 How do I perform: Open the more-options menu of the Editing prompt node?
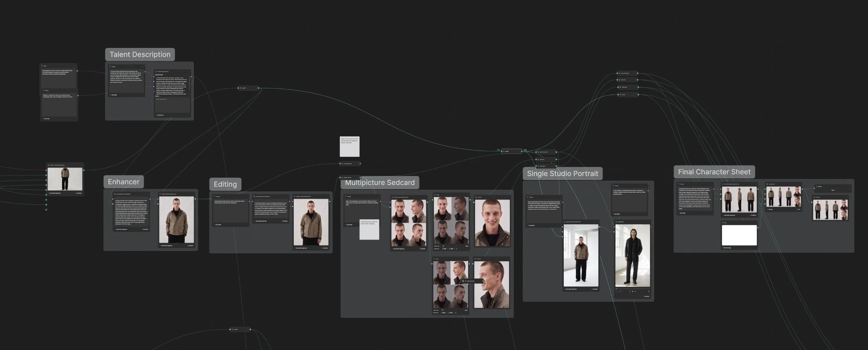point(247,196)
